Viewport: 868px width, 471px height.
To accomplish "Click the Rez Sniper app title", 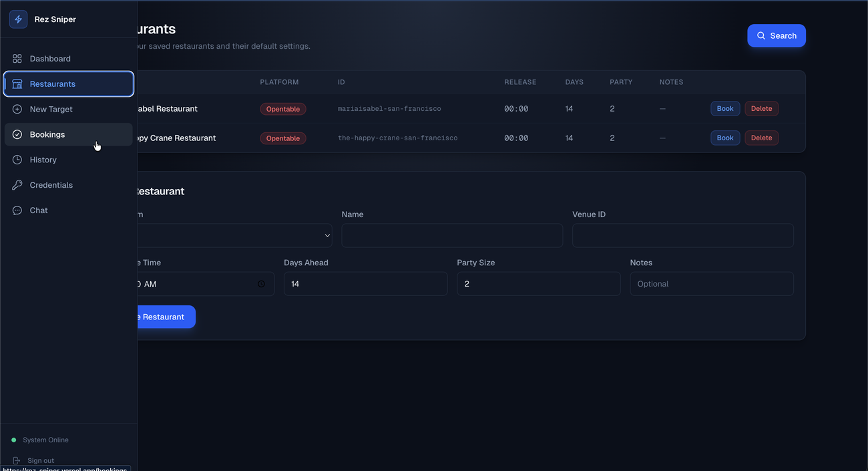I will point(55,19).
